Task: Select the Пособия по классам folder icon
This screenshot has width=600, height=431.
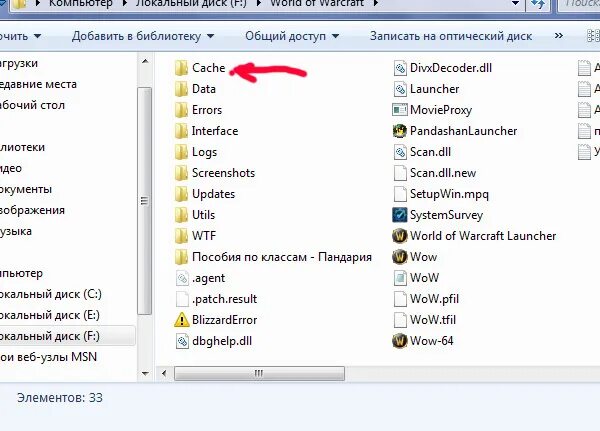Action: tap(181, 257)
